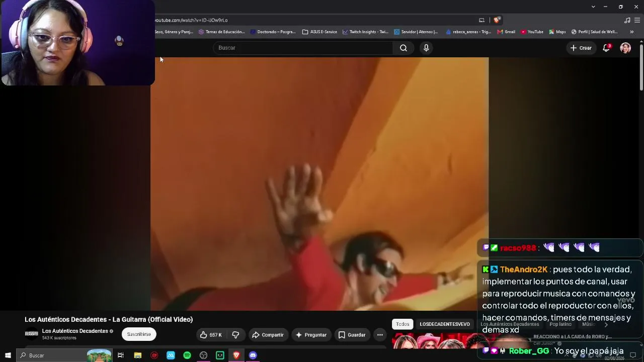Click the Suscribirse button
Viewport: 644px width, 362px height.
click(139, 334)
